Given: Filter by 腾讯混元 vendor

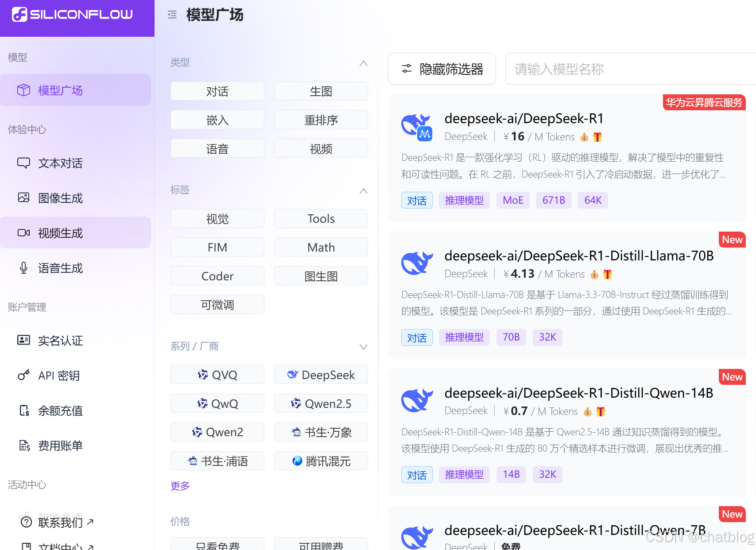Looking at the screenshot, I should click(x=321, y=461).
